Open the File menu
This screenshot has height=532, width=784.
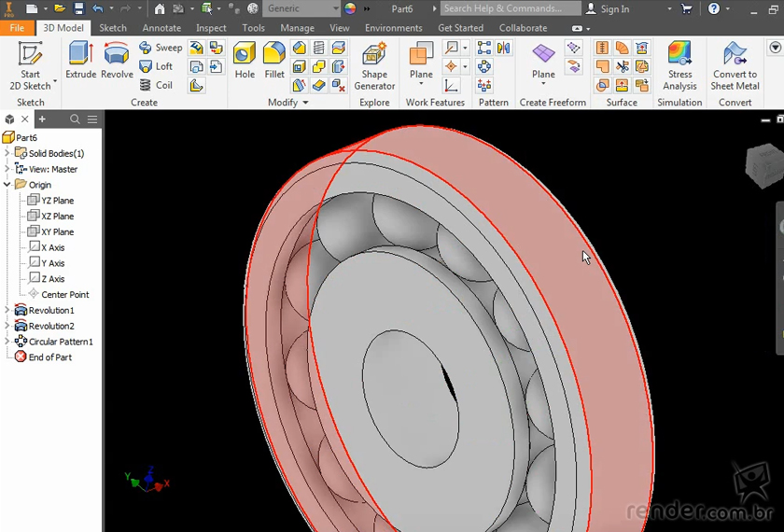tap(18, 28)
